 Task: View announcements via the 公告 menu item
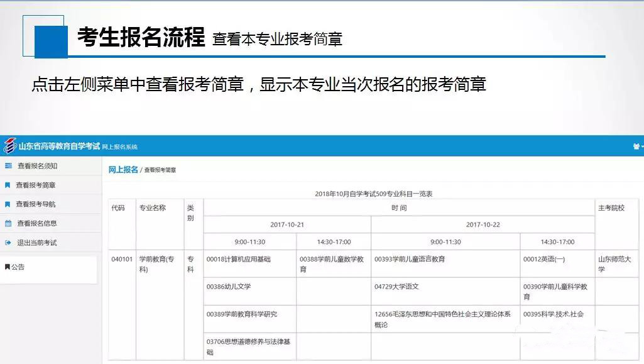[20, 267]
